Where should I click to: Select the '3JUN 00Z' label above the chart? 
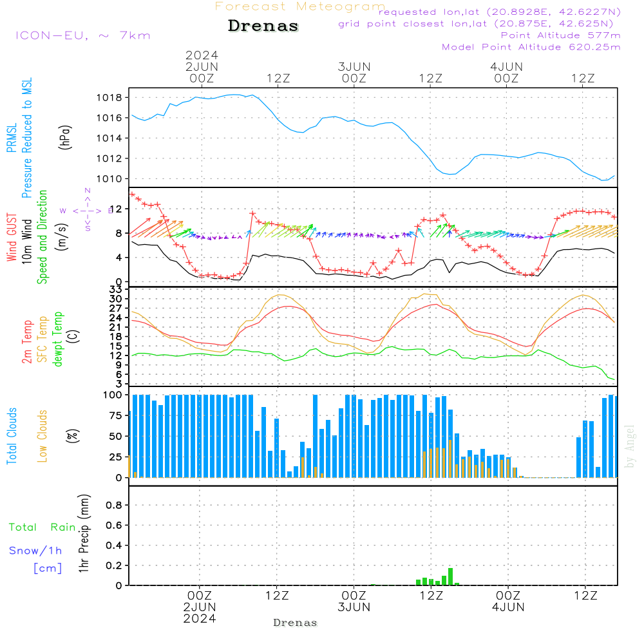coord(354,72)
